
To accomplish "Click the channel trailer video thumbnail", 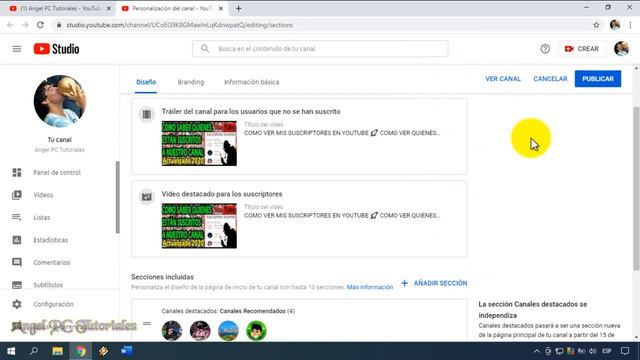I will click(199, 143).
